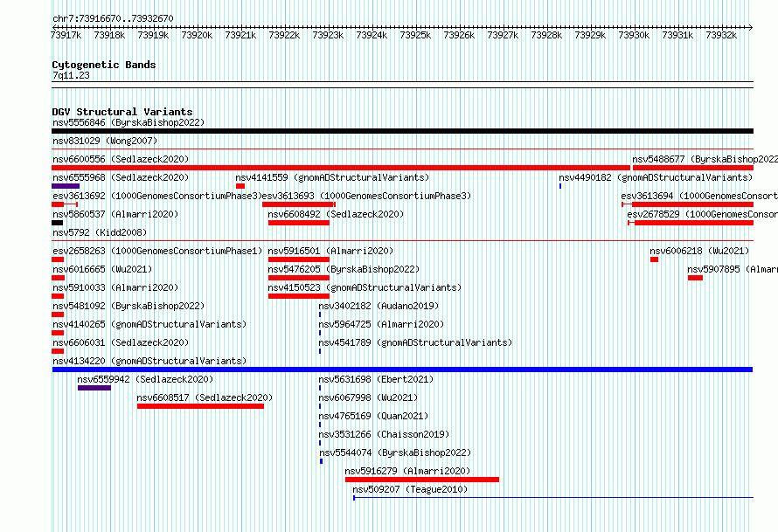Click the 73924k ruler position
778x532 pixels.
372,35
